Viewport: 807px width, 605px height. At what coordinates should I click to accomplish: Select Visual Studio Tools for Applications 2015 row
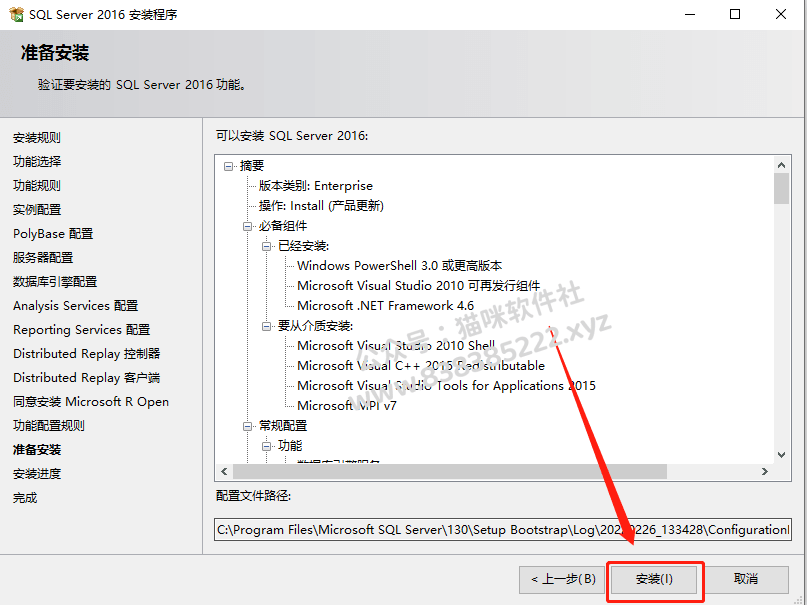click(446, 386)
